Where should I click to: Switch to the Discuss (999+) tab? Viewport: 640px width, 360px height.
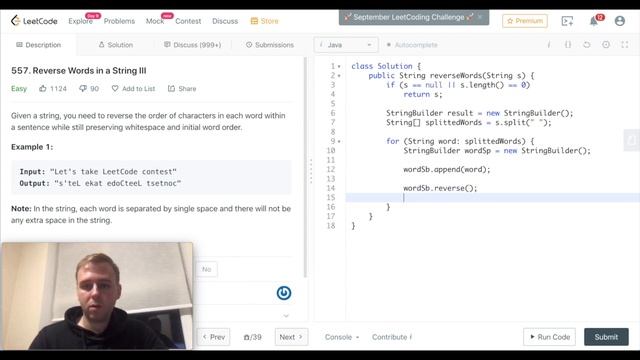193,45
